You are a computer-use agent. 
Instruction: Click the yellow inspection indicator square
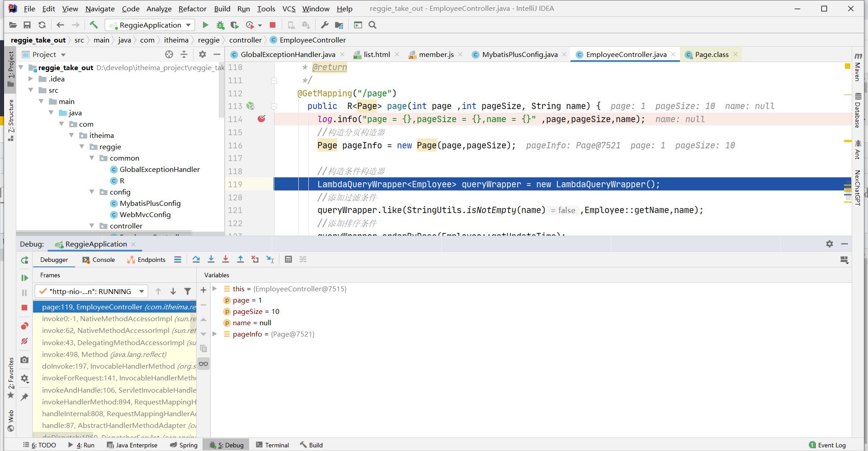click(x=848, y=66)
